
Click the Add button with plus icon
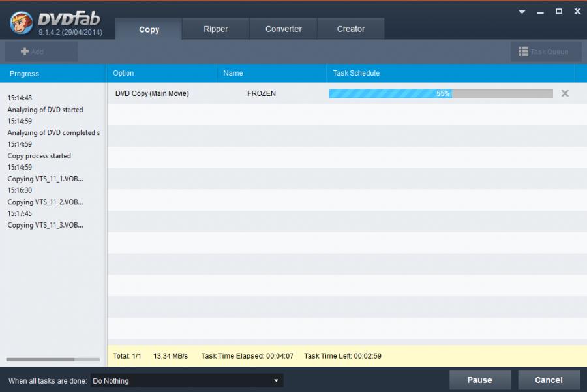41,52
